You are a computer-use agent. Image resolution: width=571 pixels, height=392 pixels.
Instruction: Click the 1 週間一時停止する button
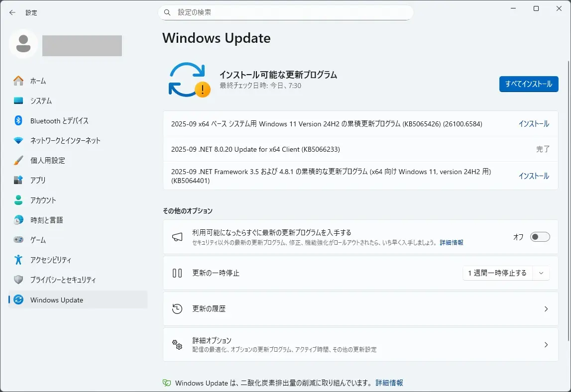pos(497,273)
